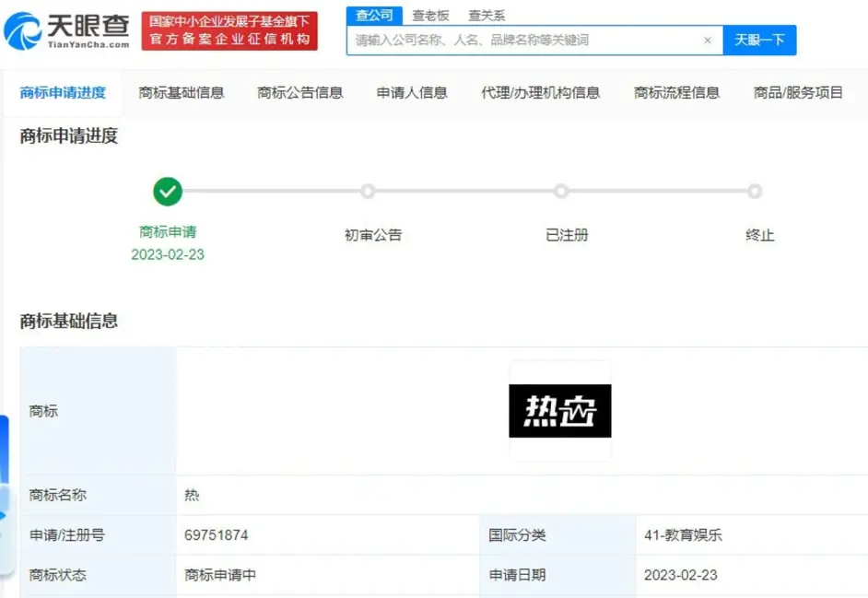
Task: Click the 天眼一下 search button
Action: click(x=759, y=40)
